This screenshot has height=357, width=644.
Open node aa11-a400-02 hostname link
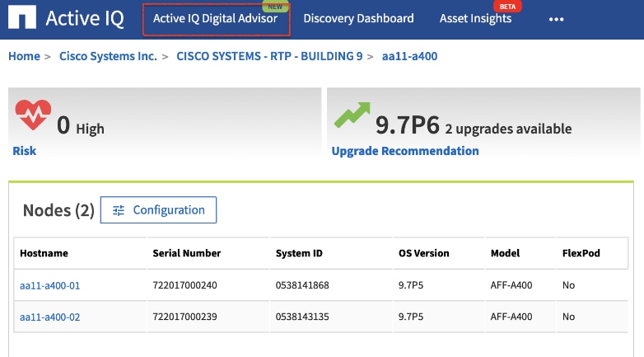pos(49,317)
